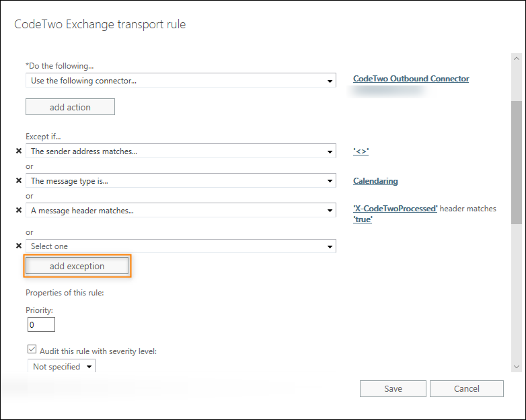
Task: Click the 'Except if...' label
Action: 43,137
